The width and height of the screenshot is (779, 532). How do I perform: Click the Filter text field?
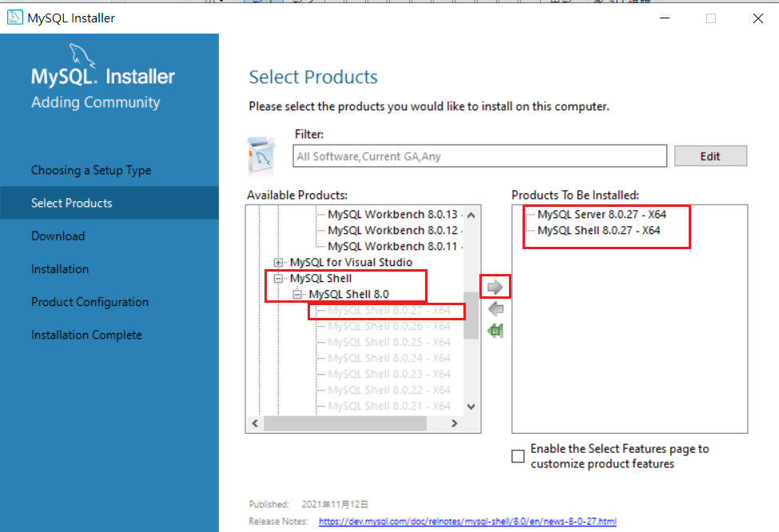coord(479,156)
